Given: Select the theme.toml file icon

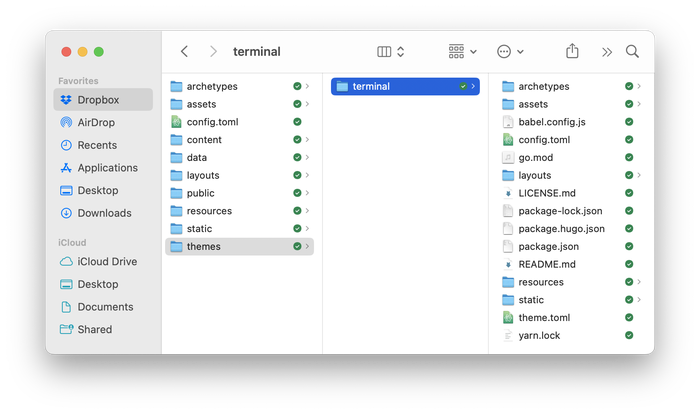Looking at the screenshot, I should pos(508,318).
